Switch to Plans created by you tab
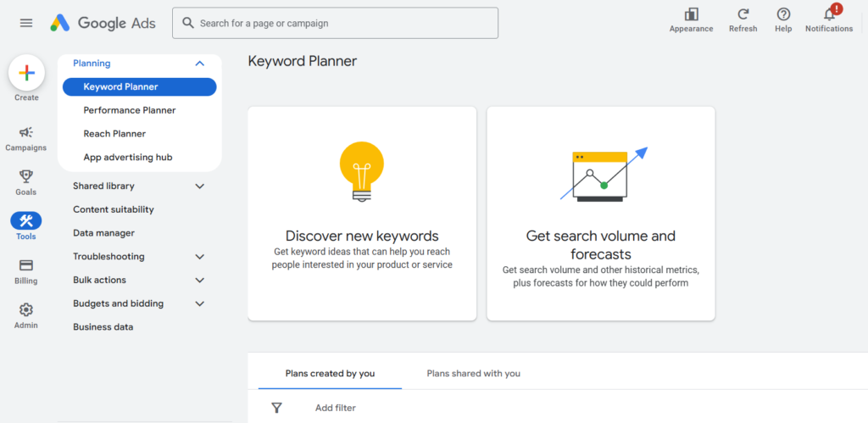The image size is (868, 423). [x=330, y=374]
